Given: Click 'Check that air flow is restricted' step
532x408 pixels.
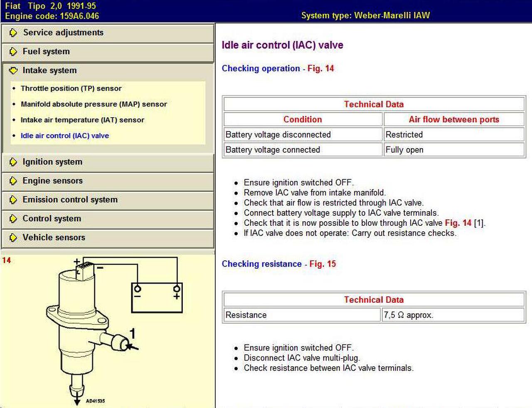Looking at the screenshot, I should (x=334, y=203).
